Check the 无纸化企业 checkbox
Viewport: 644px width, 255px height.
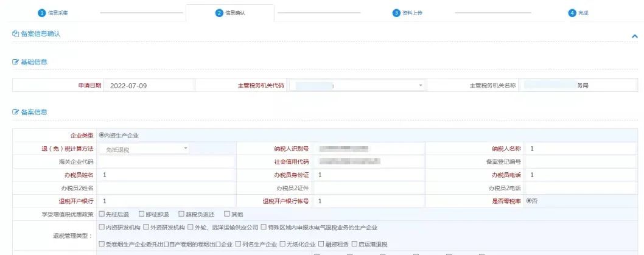(282, 244)
